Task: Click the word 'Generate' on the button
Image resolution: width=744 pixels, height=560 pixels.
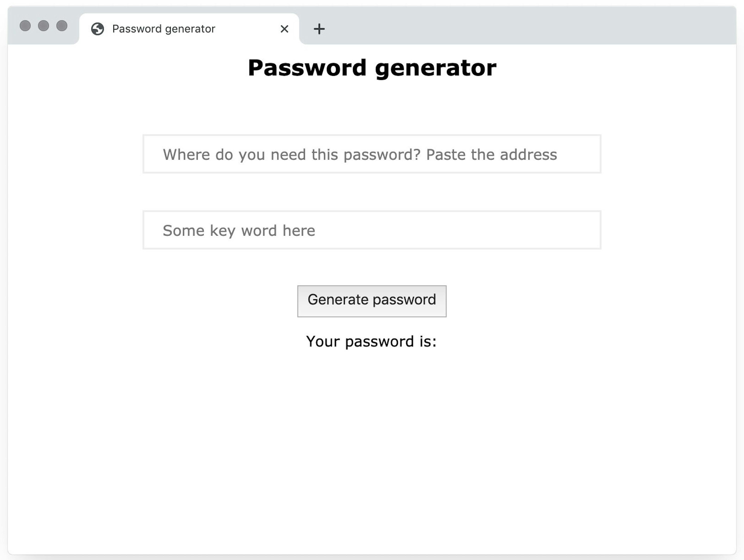Action: click(x=338, y=300)
